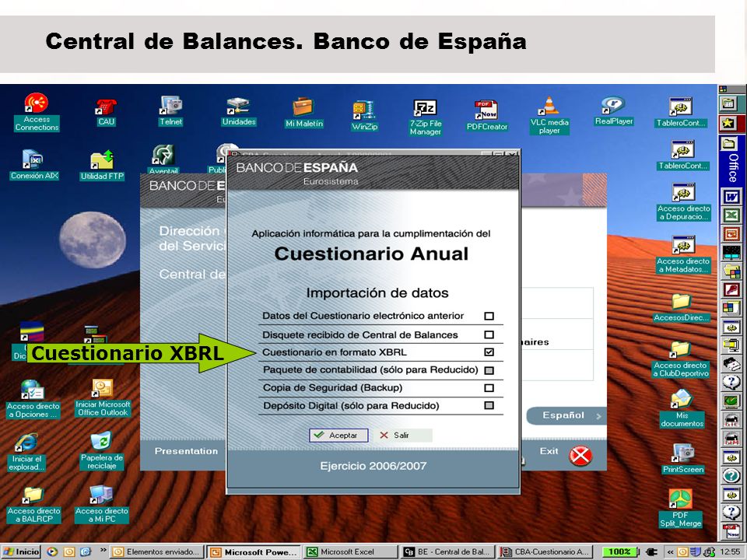Click the Aceptar button
This screenshot has width=747, height=560.
(338, 436)
